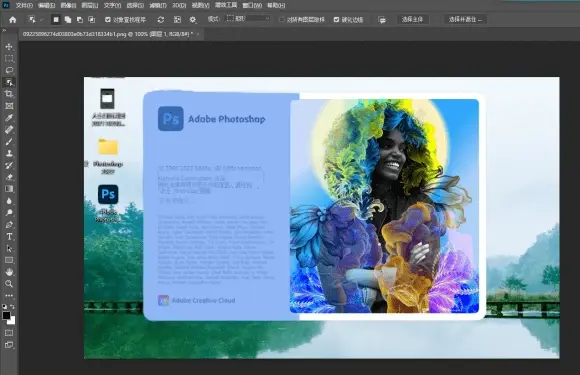Select the Dodge tool

tap(9, 213)
